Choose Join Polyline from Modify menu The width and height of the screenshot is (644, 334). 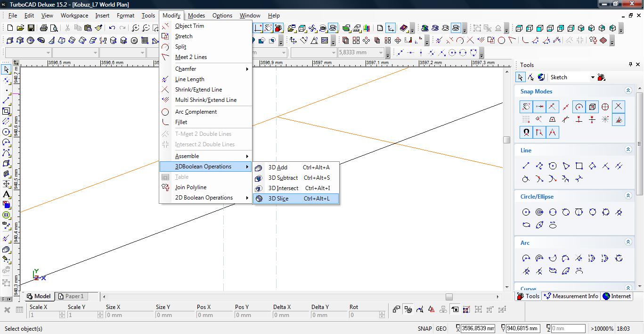[206, 187]
